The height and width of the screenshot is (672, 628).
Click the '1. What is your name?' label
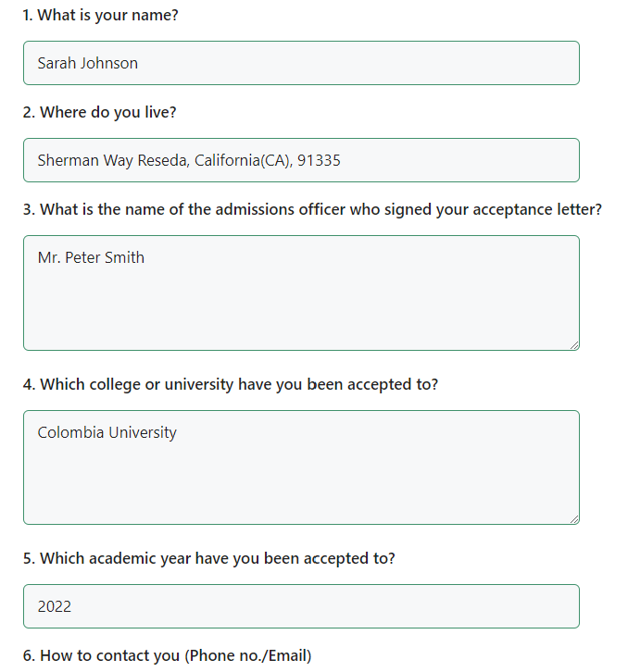(x=100, y=16)
